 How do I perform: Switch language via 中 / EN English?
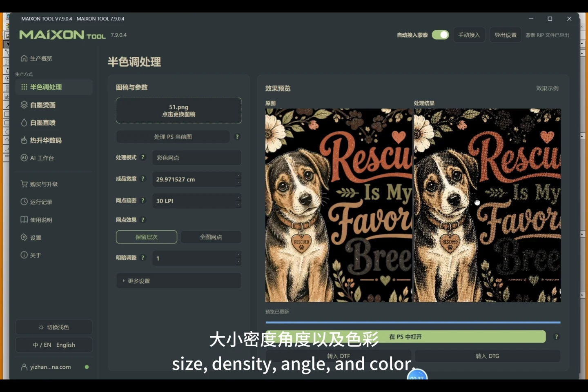[54, 345]
